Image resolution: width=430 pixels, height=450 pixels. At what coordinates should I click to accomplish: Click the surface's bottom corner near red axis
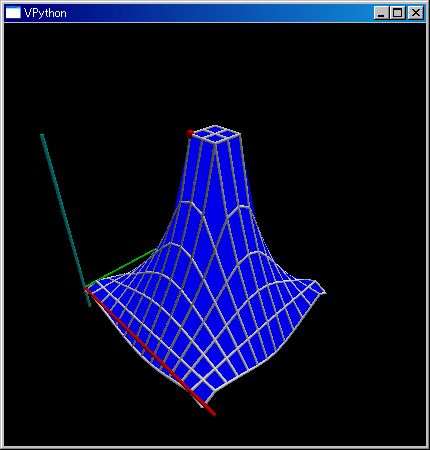pyautogui.click(x=202, y=404)
